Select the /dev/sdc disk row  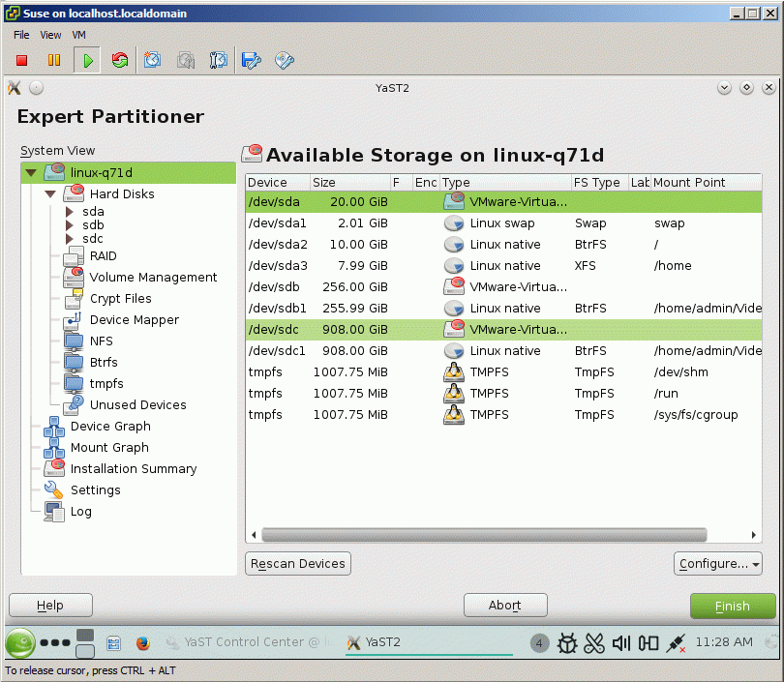pyautogui.click(x=503, y=330)
